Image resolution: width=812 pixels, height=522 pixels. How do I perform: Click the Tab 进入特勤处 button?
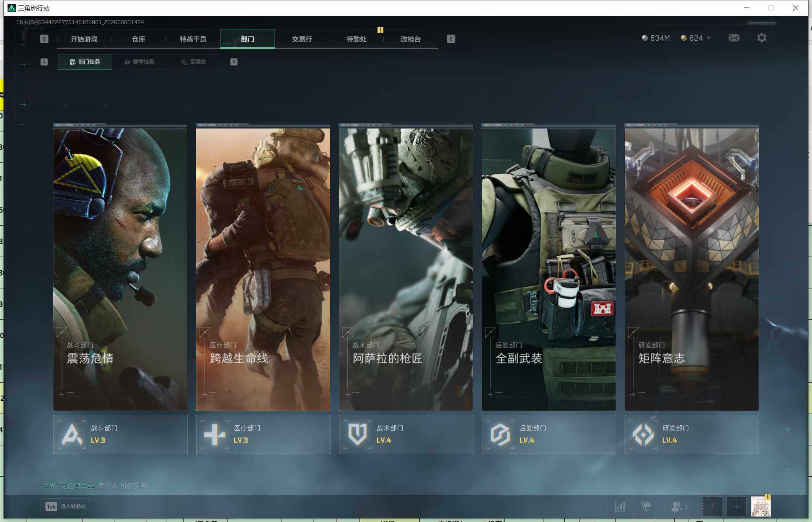pos(65,507)
